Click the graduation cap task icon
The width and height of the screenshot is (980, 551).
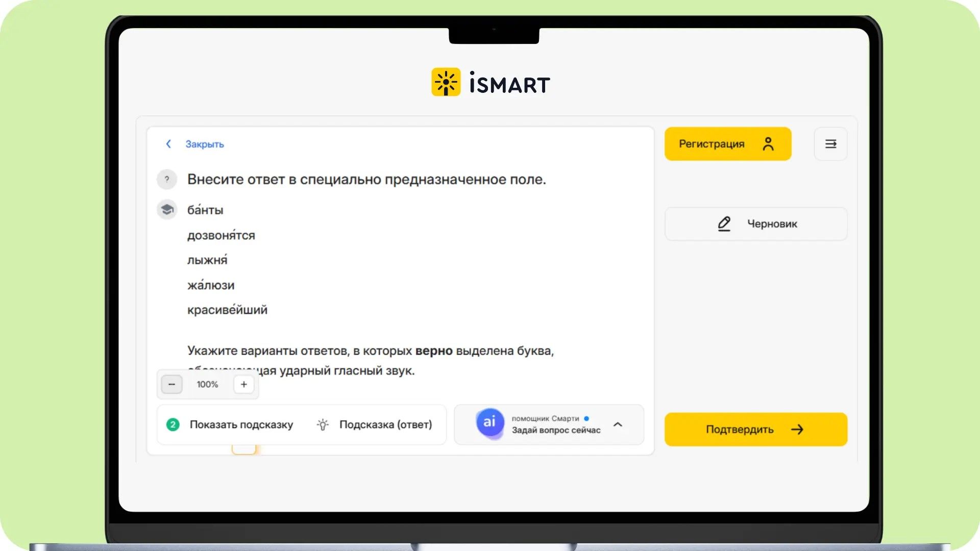pos(167,209)
